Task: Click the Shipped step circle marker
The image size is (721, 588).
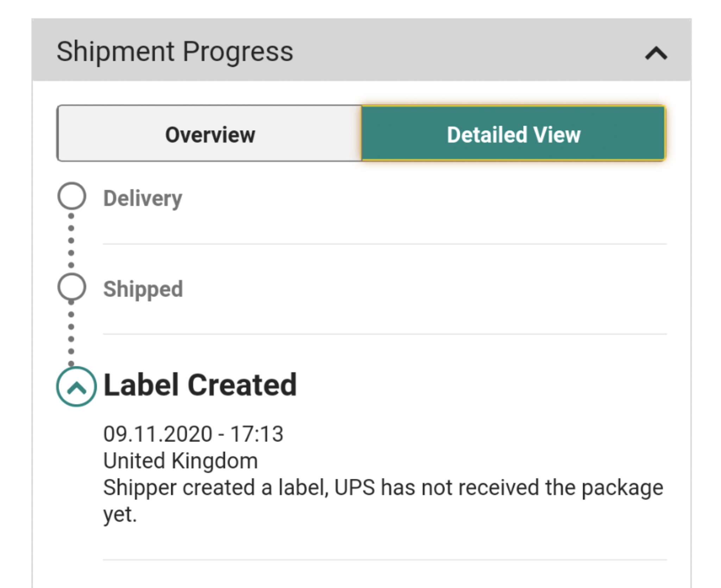Action: (x=71, y=287)
